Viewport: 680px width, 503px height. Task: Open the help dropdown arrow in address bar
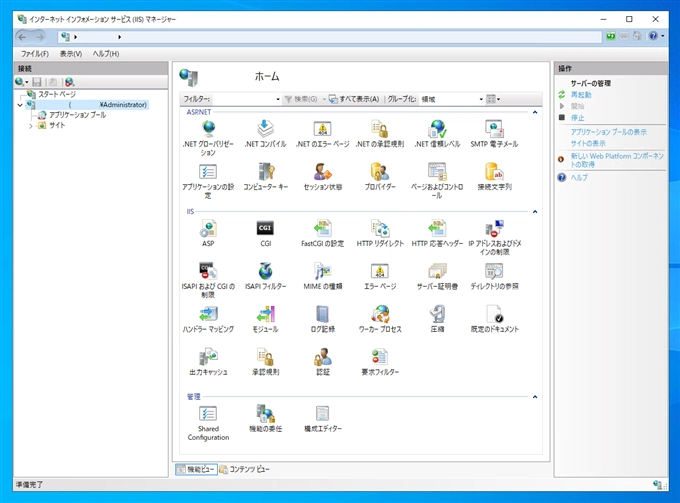[x=663, y=36]
